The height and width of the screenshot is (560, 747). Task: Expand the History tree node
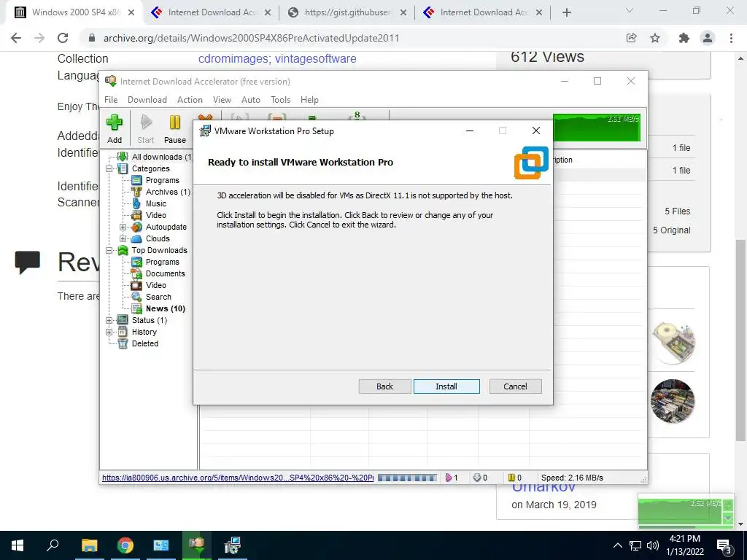[x=109, y=332]
